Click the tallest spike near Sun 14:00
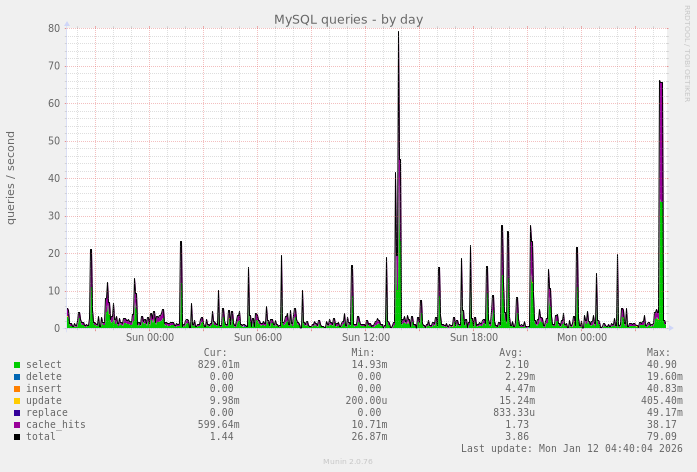The image size is (697, 472). pyautogui.click(x=398, y=178)
